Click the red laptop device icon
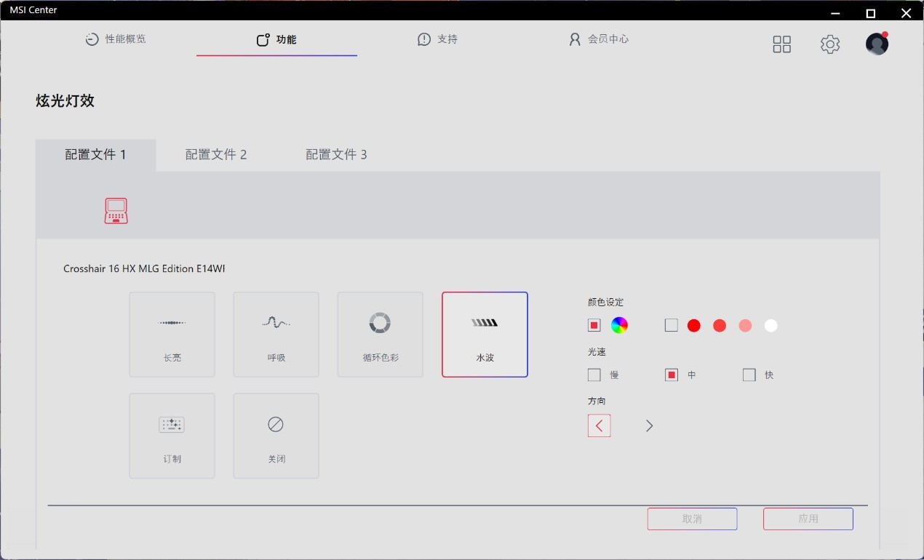Viewport: 924px width, 560px height. 116,210
